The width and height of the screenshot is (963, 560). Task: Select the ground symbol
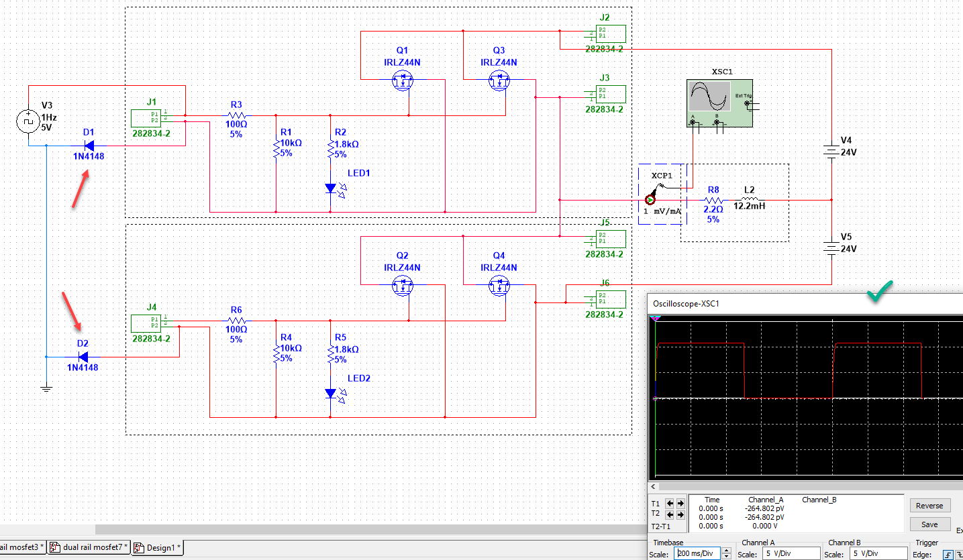click(46, 386)
